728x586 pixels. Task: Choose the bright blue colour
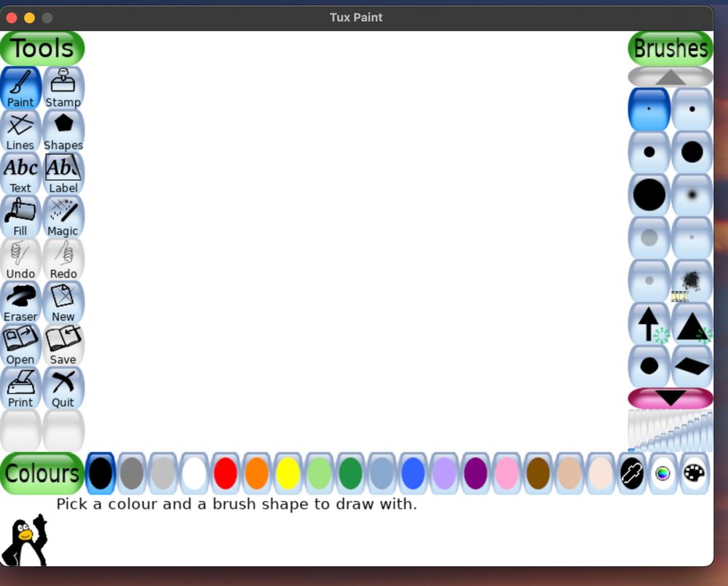click(x=414, y=473)
